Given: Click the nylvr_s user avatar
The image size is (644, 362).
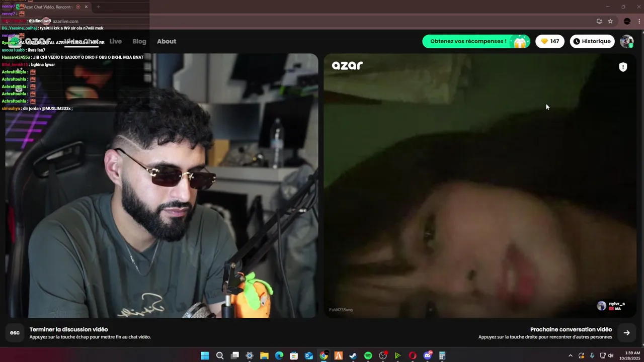Looking at the screenshot, I should pyautogui.click(x=601, y=306).
